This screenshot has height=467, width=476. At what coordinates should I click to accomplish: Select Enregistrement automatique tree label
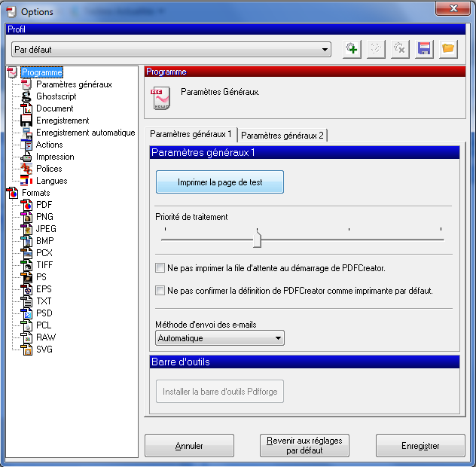tap(86, 133)
